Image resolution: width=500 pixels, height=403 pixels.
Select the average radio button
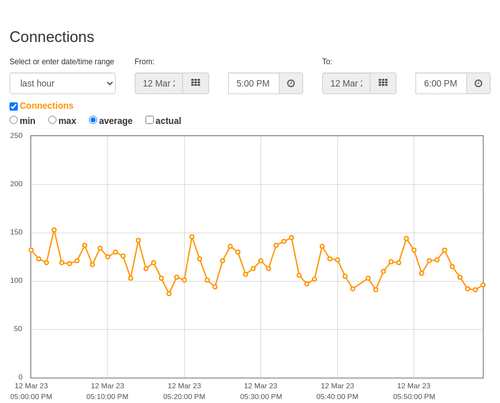point(93,120)
